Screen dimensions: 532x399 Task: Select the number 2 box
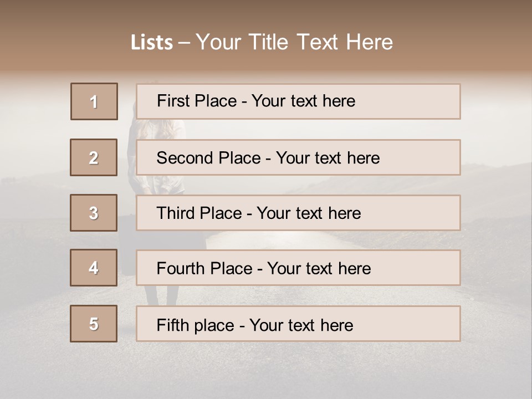pyautogui.click(x=94, y=158)
